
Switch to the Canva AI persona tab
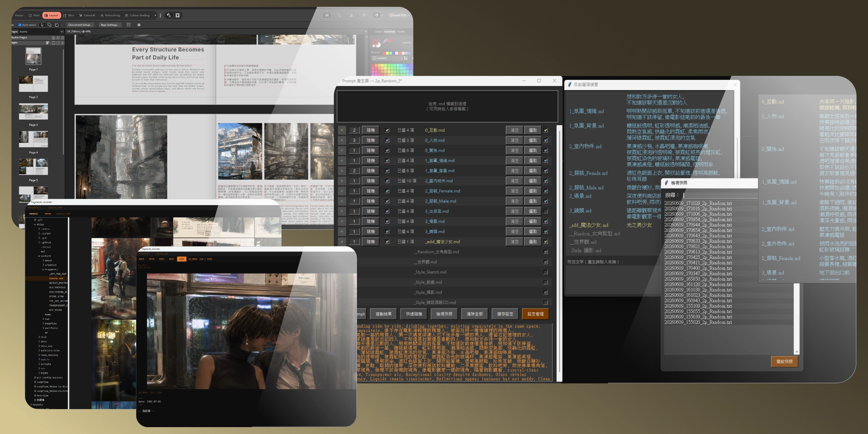(87, 16)
